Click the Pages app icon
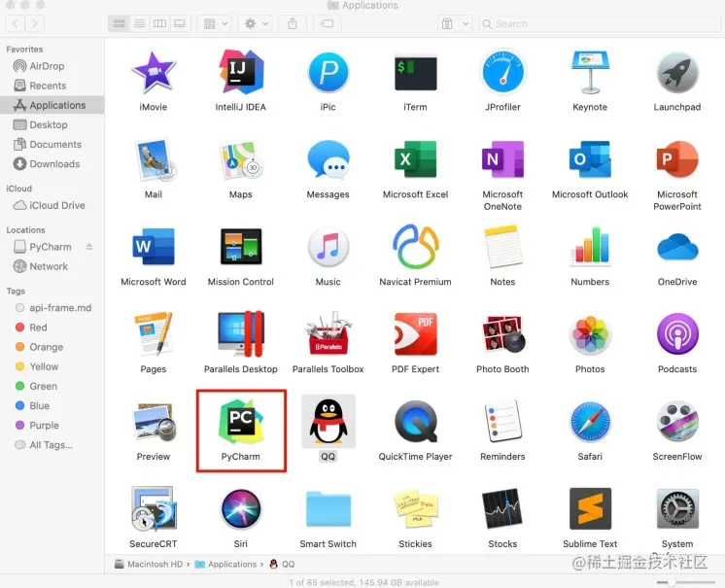 154,333
